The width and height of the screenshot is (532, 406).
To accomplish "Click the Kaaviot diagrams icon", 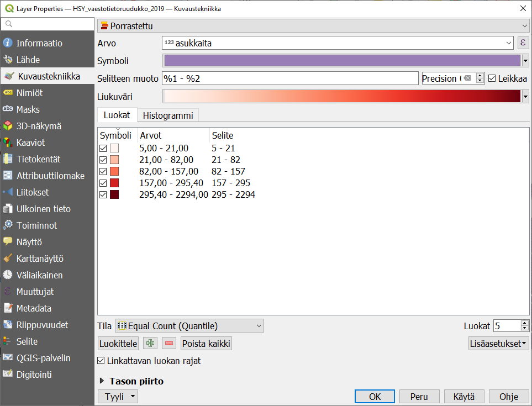I will tap(8, 143).
